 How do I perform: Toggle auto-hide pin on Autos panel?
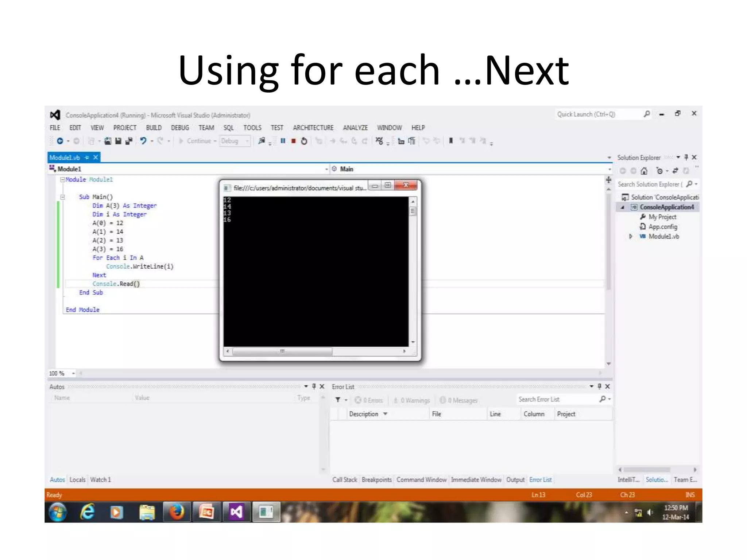314,386
